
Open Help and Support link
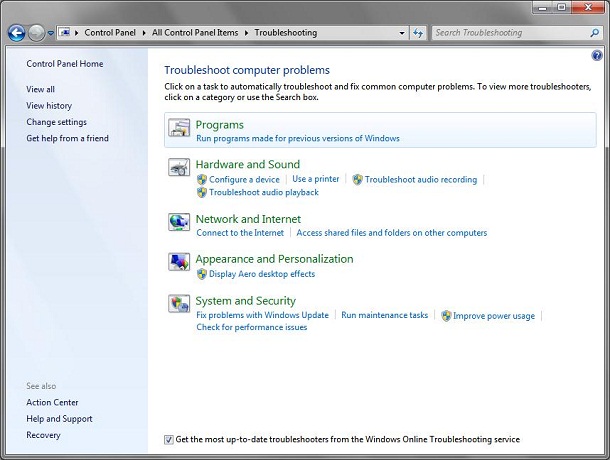(59, 419)
